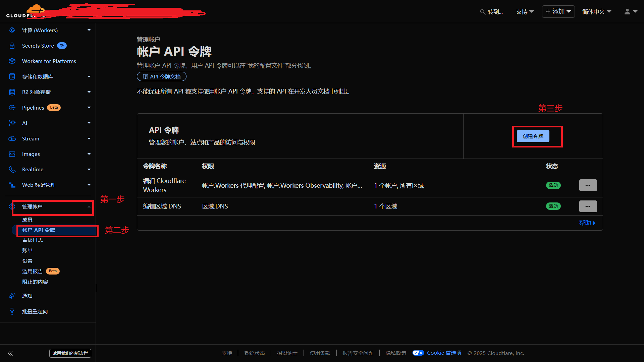Collapse sidebar with double chevron icon
The height and width of the screenshot is (362, 644).
click(10, 353)
